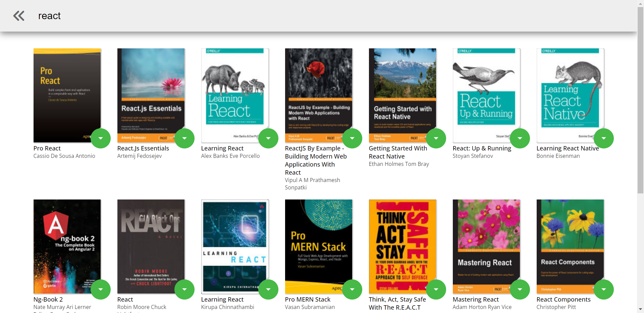The image size is (644, 313).
Task: Click author text "Ethan Holmes Tom Bray"
Action: point(399,164)
